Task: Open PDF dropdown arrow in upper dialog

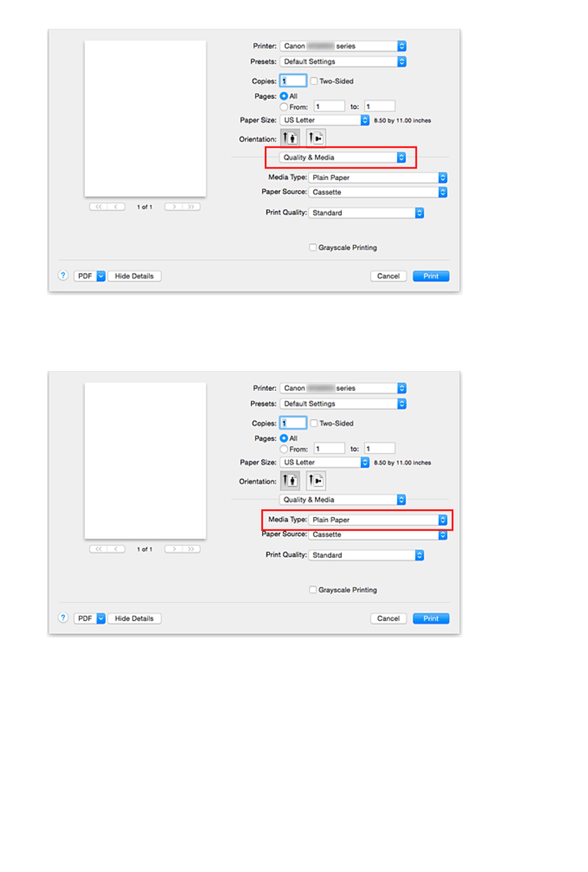Action: click(x=101, y=276)
